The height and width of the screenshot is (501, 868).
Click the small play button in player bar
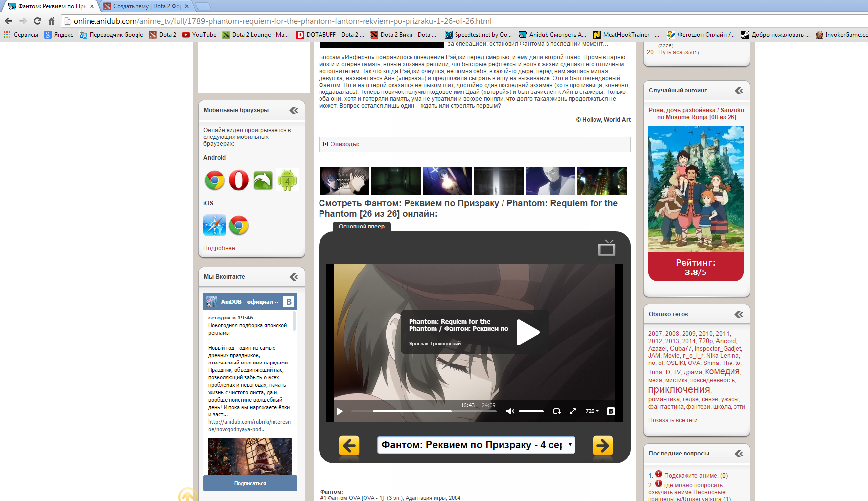coord(340,411)
